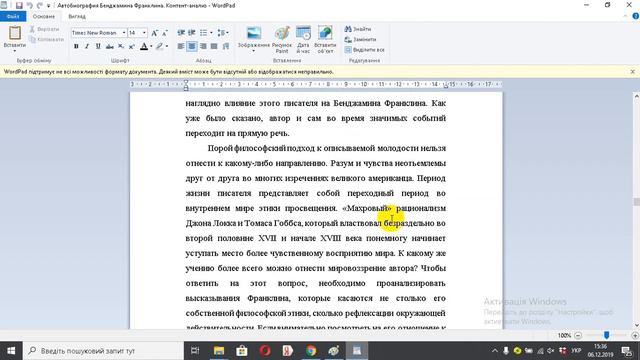Copy selection with Копіювати
Screen dimensions: 640x360
[x=47, y=40]
